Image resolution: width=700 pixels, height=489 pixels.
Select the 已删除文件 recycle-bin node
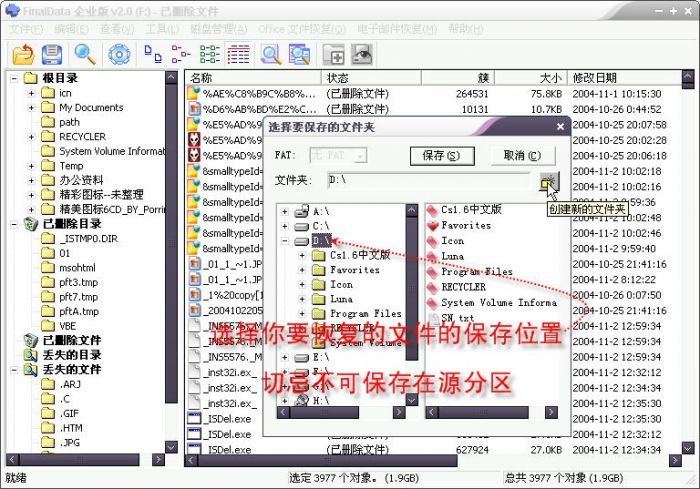[x=71, y=341]
